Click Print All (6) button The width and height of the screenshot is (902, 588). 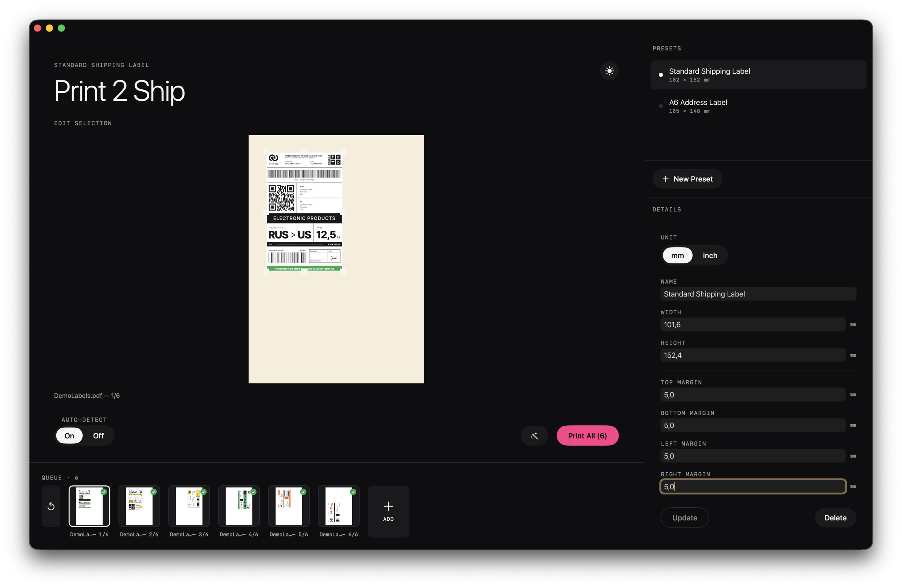tap(587, 436)
